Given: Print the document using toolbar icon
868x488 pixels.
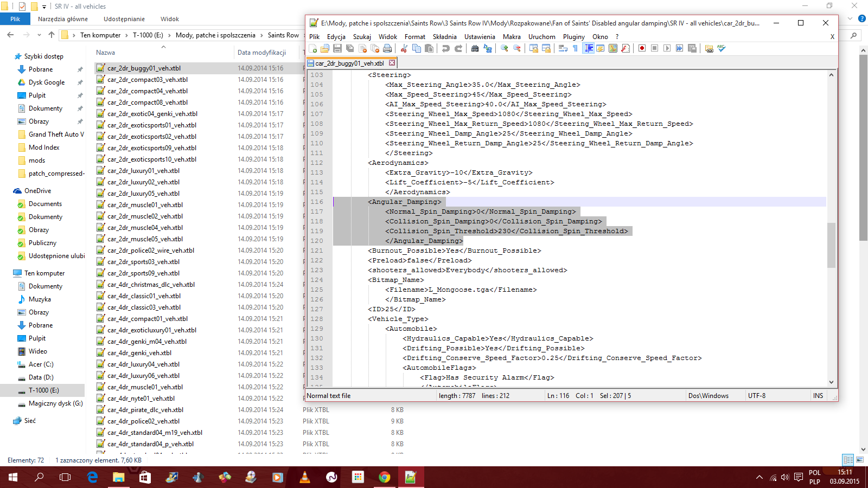Looking at the screenshot, I should click(387, 48).
